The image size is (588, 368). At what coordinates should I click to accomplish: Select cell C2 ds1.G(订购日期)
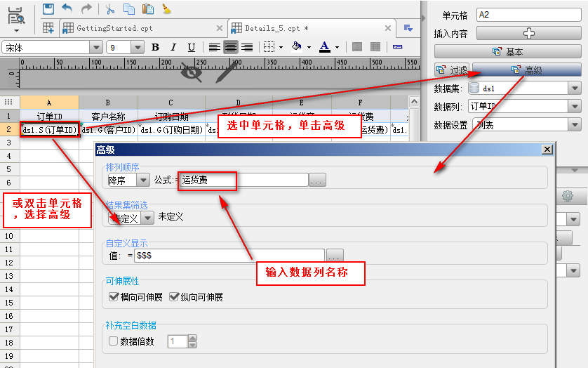(x=172, y=130)
